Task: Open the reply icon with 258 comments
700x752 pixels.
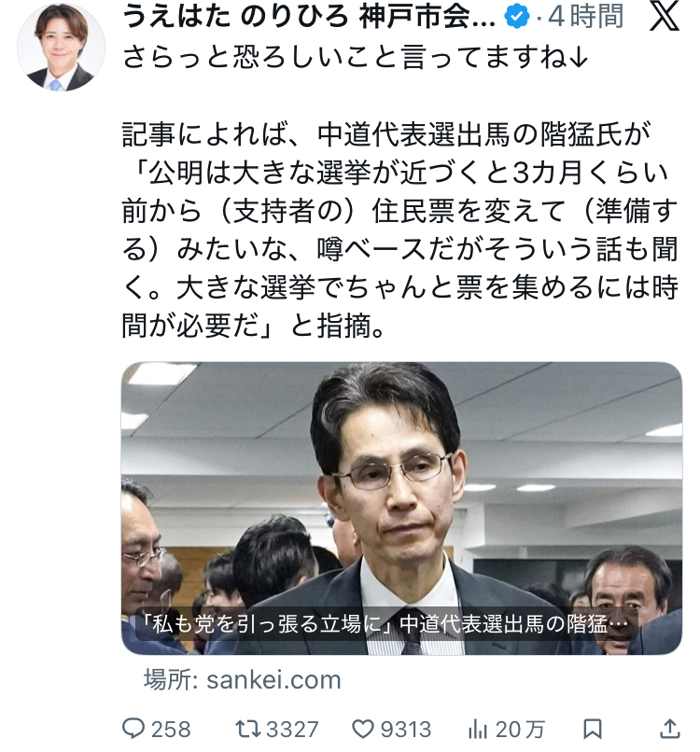Action: (x=133, y=729)
